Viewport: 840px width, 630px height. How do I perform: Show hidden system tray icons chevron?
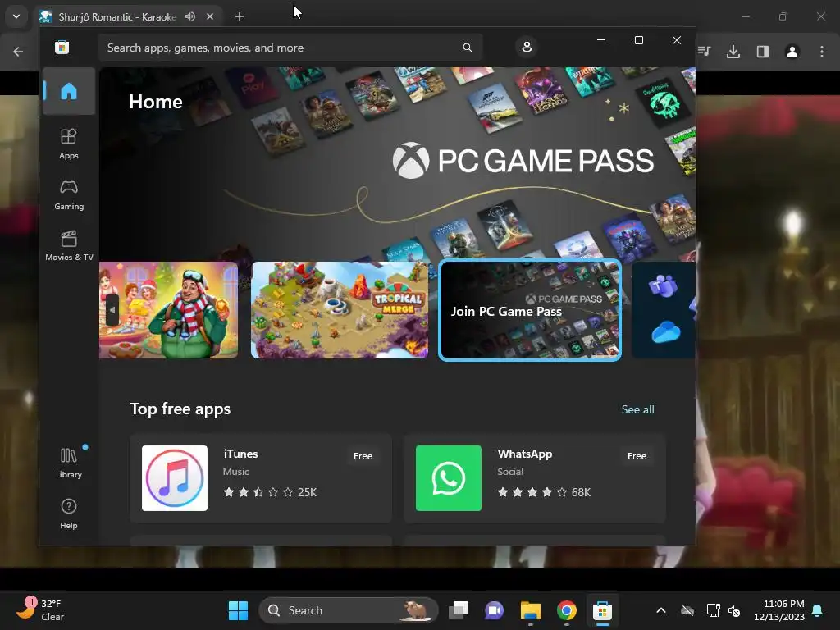point(661,610)
